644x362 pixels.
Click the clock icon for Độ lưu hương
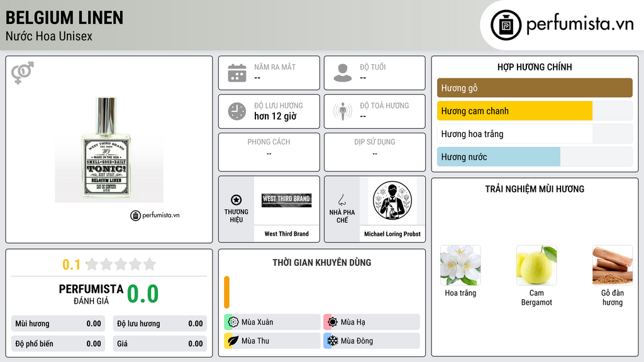click(x=237, y=111)
